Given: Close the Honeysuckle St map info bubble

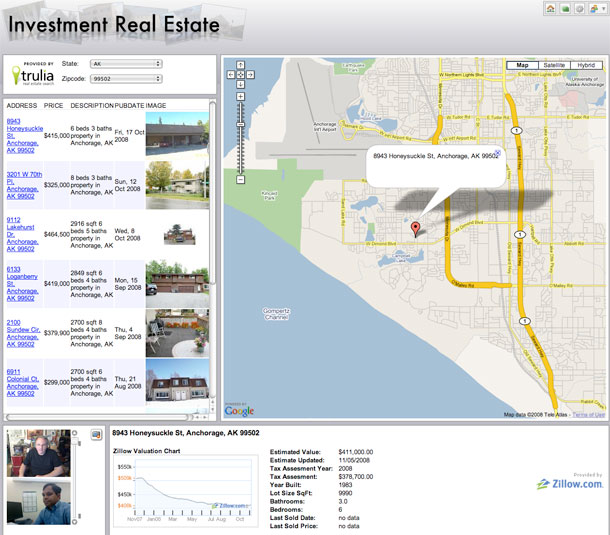Looking at the screenshot, I should (498, 151).
